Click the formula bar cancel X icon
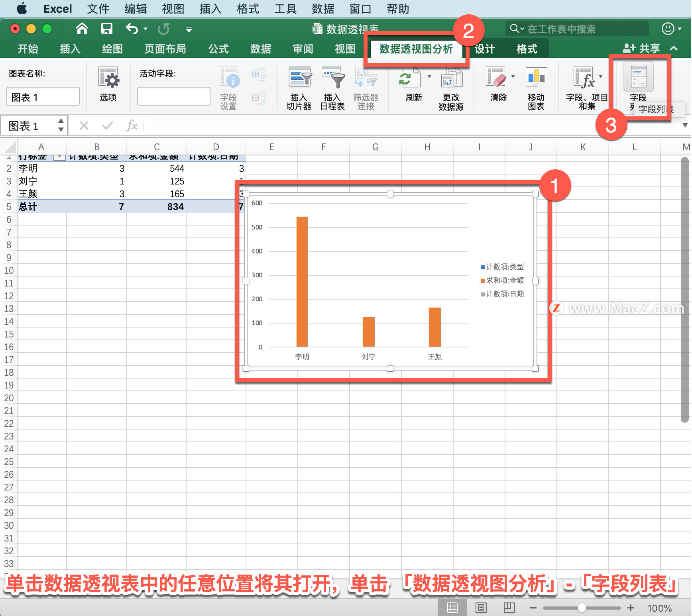This screenshot has width=692, height=616. pyautogui.click(x=84, y=126)
